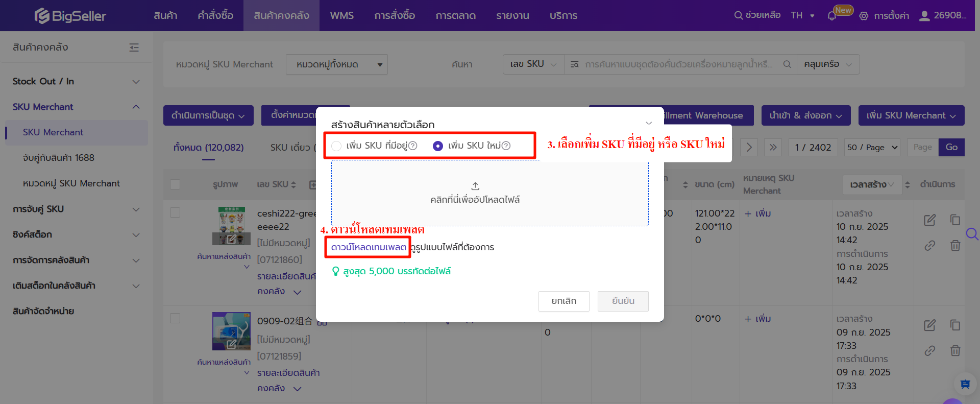
Task: Edit the ceshi222 row with pencil icon
Action: click(930, 220)
